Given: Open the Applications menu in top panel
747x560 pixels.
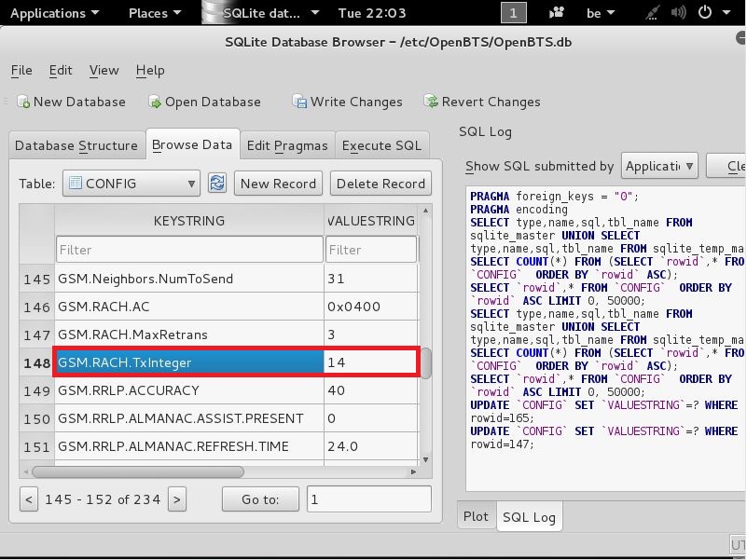Looking at the screenshot, I should 55,13.
